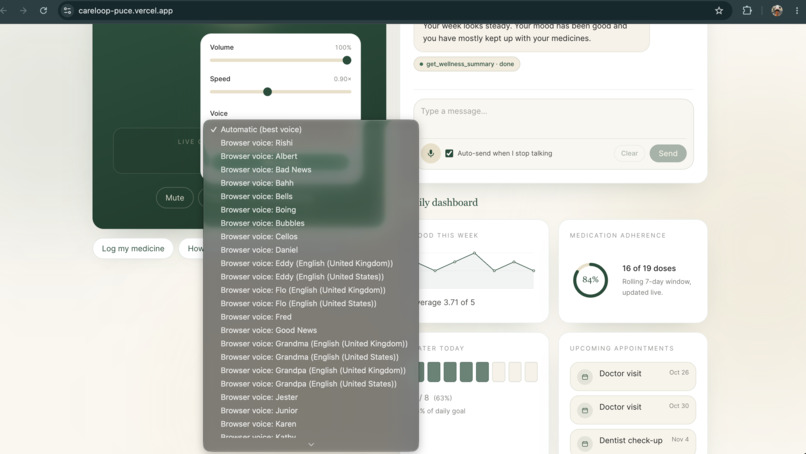Pick Browser voice: Karen
The image size is (806, 454).
pos(310,424)
